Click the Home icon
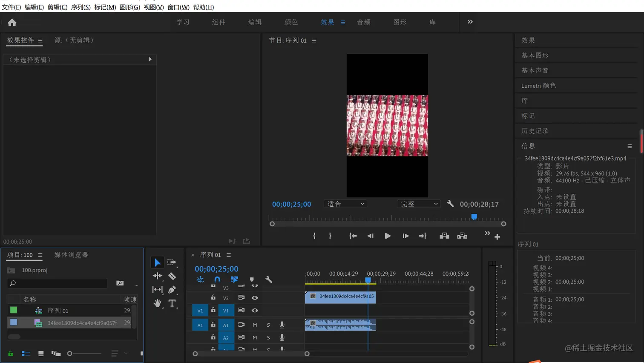The image size is (644, 363). [x=12, y=23]
